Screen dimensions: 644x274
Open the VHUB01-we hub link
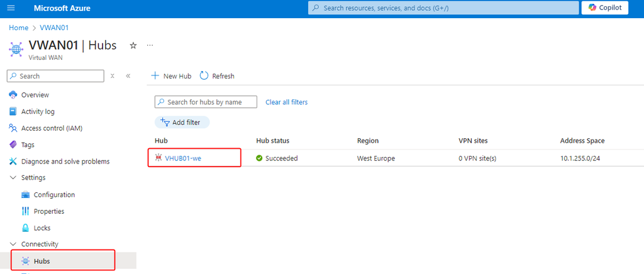[183, 158]
